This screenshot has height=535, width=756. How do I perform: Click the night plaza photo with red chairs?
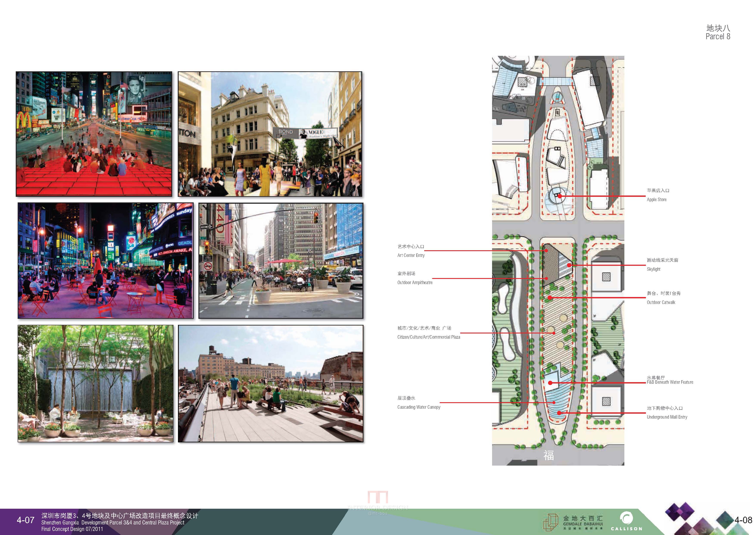click(x=105, y=261)
